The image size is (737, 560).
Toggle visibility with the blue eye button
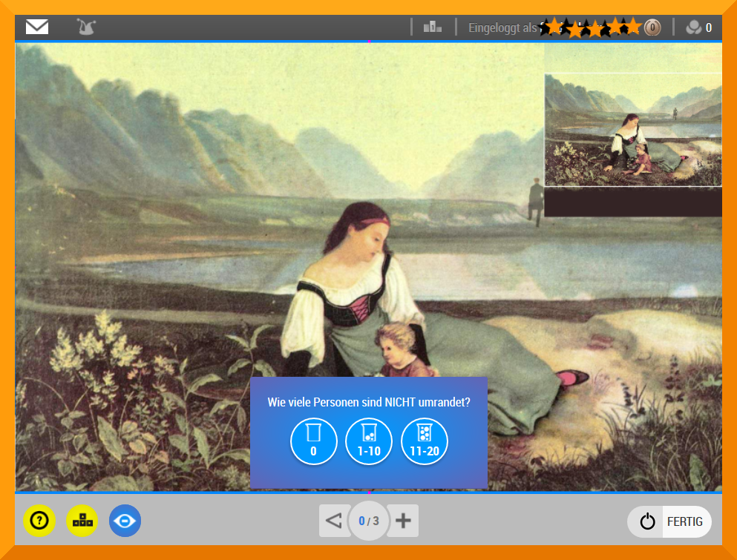point(125,521)
